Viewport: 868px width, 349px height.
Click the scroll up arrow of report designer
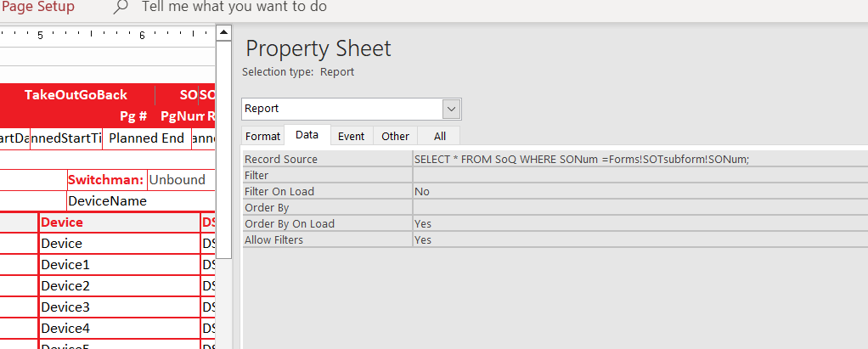[x=224, y=33]
